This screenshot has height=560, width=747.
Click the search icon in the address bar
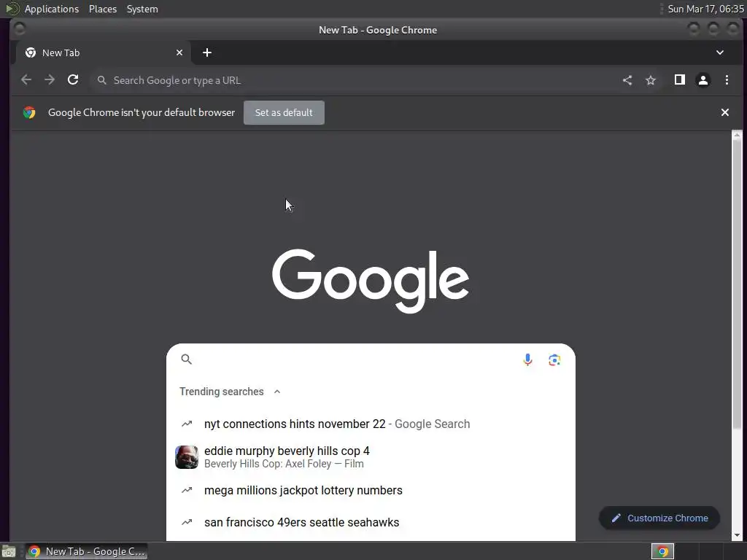[x=101, y=80]
